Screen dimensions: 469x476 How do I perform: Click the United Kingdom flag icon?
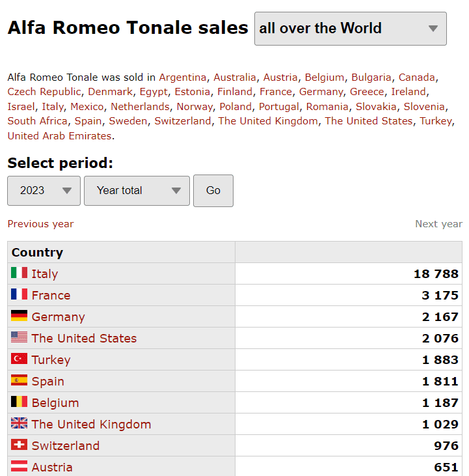(x=19, y=423)
